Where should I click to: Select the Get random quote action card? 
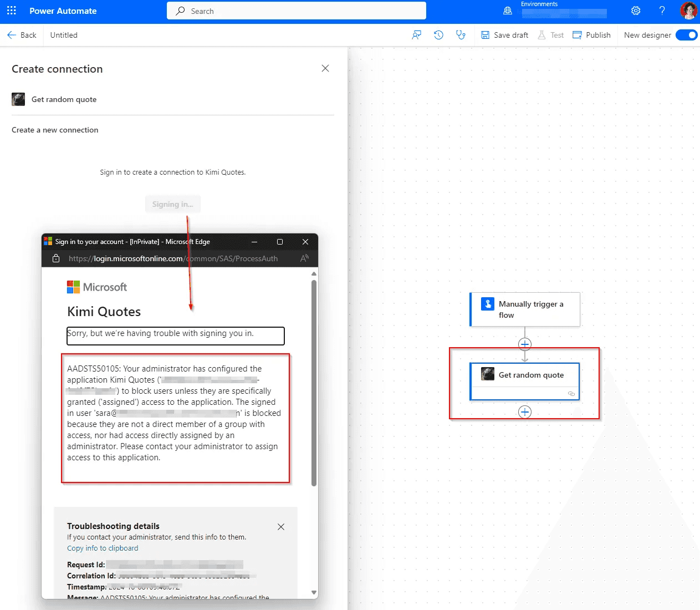[x=525, y=382]
